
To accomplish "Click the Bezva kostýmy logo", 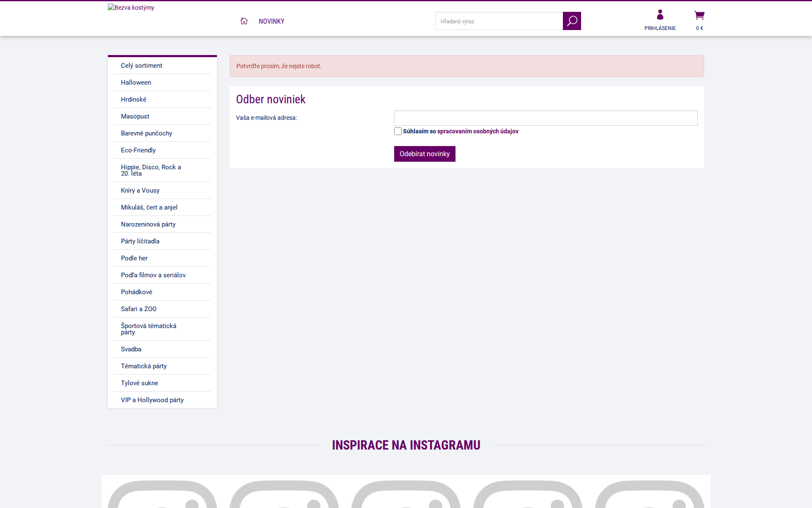I will point(131,8).
